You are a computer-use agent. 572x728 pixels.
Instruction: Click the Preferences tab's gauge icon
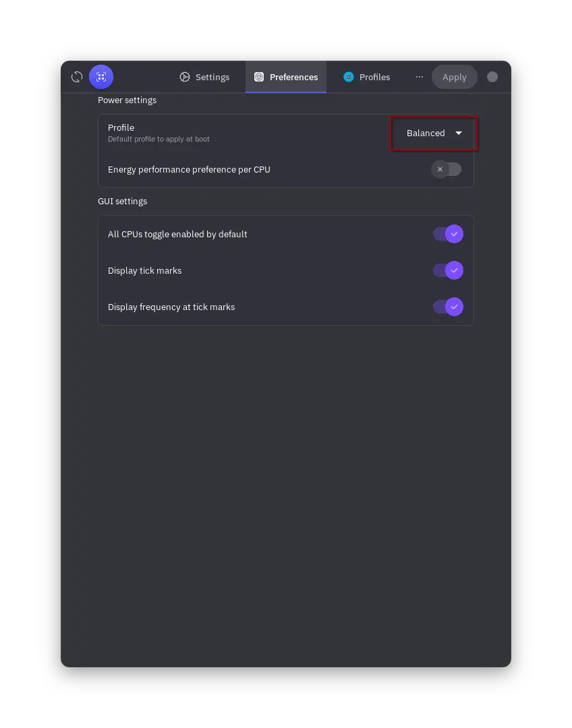[x=259, y=77]
